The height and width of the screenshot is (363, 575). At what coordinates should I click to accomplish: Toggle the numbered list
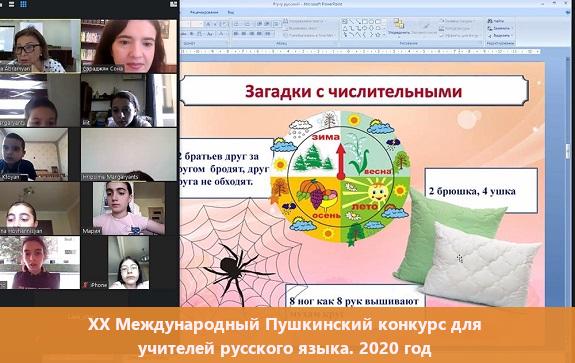[x=248, y=24]
